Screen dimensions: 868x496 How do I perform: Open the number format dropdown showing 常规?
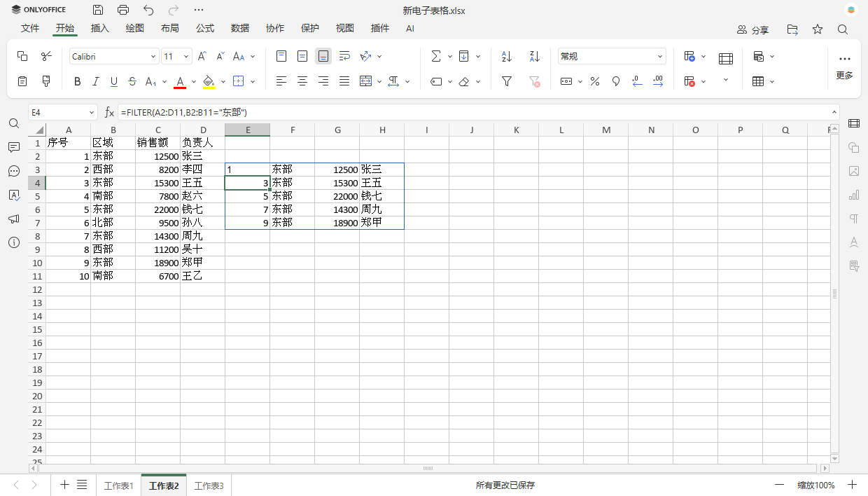click(x=611, y=56)
